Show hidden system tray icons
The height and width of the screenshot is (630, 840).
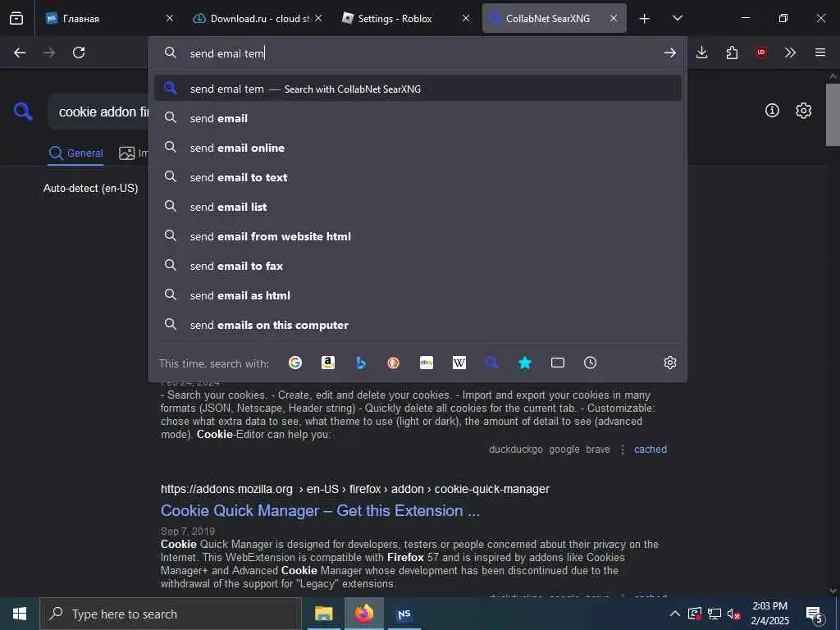coord(675,614)
